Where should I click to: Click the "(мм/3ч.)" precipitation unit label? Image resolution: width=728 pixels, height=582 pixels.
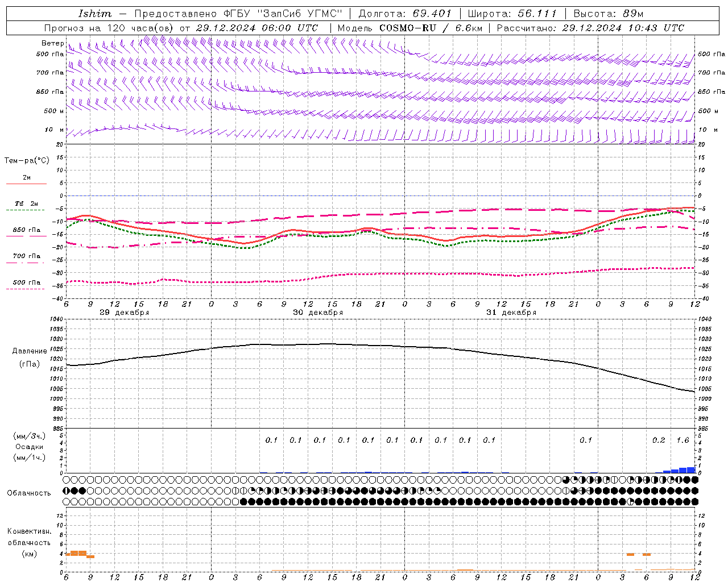pyautogui.click(x=30, y=436)
